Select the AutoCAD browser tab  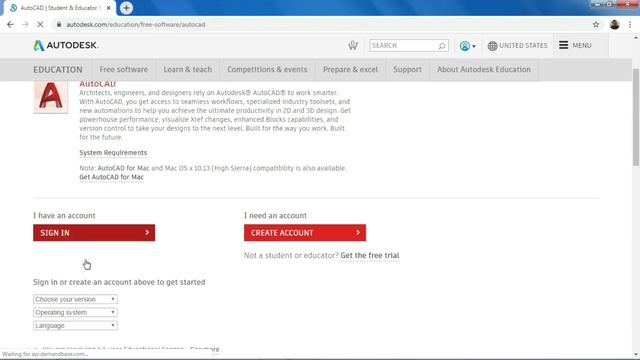tap(59, 8)
